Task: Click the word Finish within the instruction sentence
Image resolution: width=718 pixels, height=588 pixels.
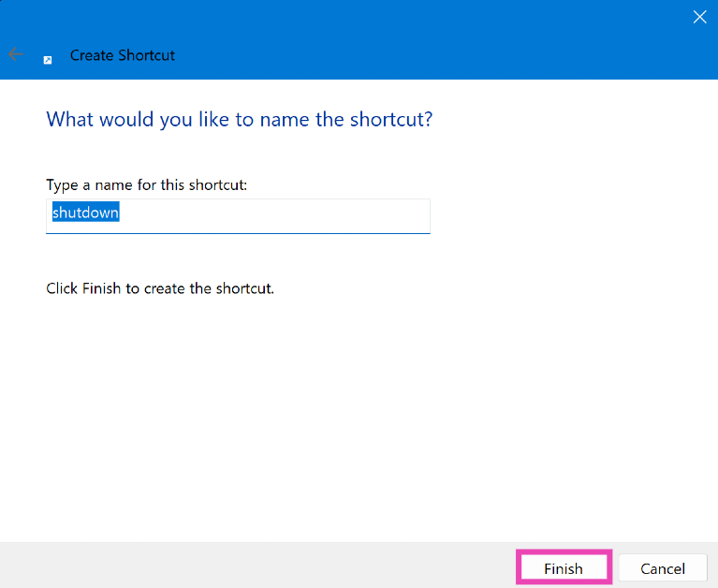Action: pyautogui.click(x=101, y=288)
